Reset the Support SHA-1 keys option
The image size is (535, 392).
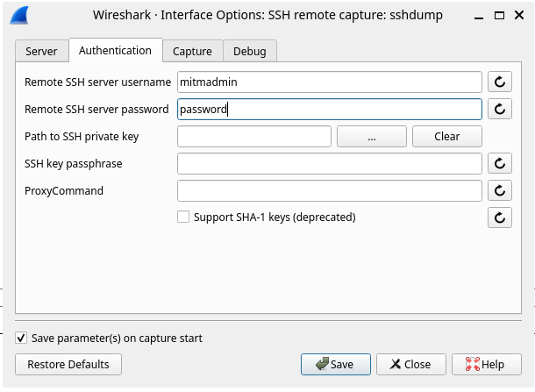click(499, 217)
